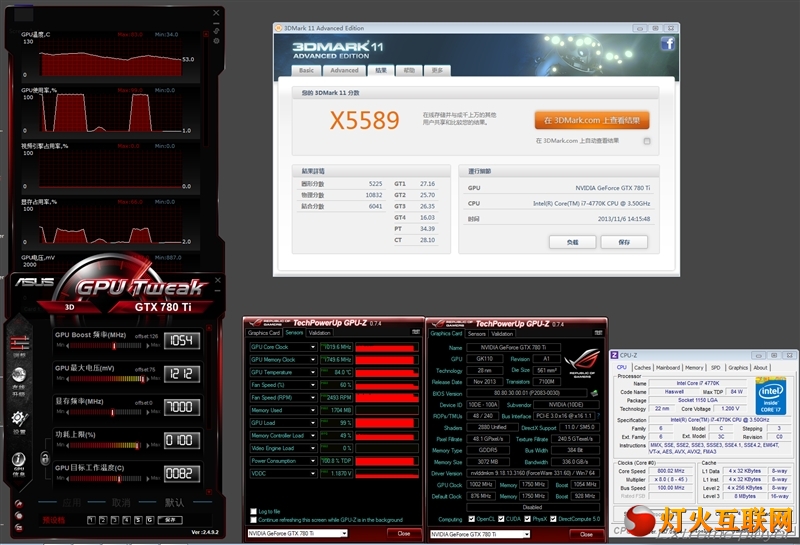Open the gear settings icon in GPU Tweak

coord(19,419)
